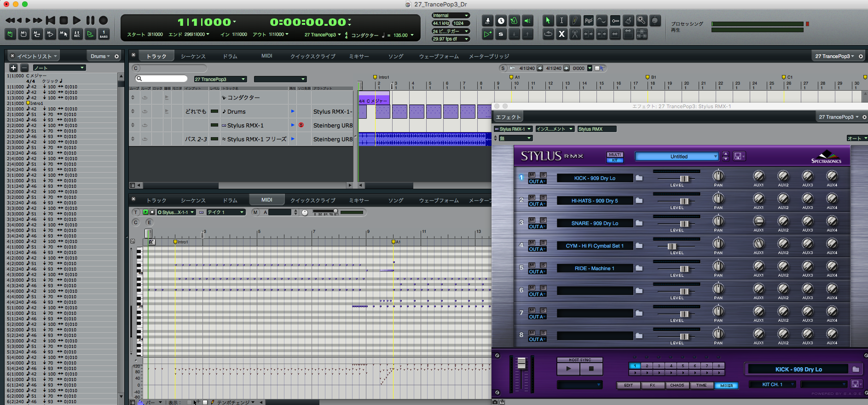Open the tempo 135.00 dropdown arrow
This screenshot has height=405, width=868.
pos(412,35)
